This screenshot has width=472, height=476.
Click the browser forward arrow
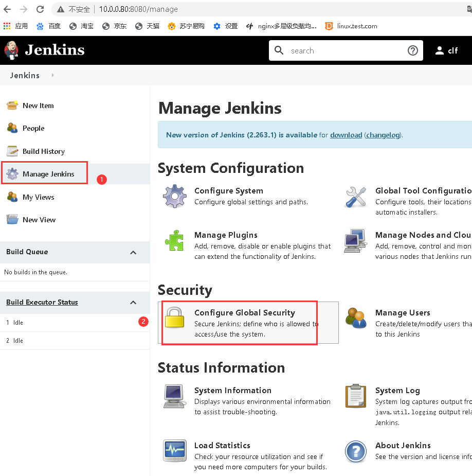pyautogui.click(x=24, y=9)
